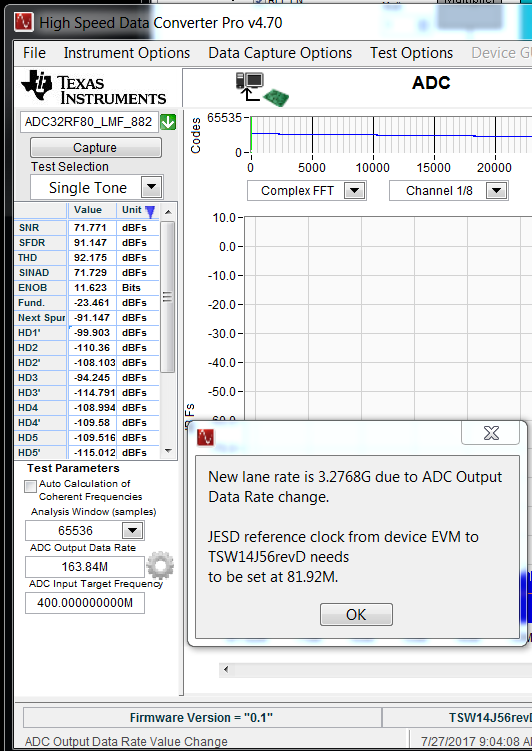Viewport: 532px width, 751px height.
Task: Click the ADC Output Data Rate Value Change status
Action: (x=126, y=741)
